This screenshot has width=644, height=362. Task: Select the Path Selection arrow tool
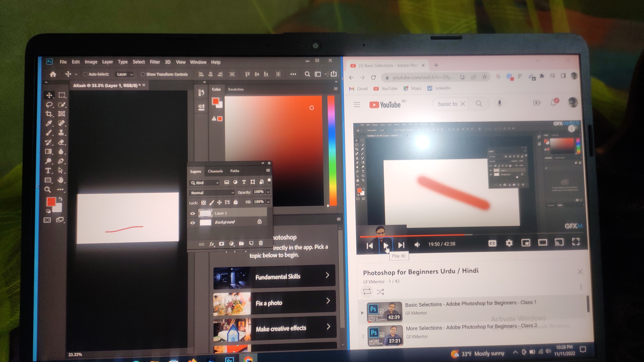pyautogui.click(x=61, y=171)
